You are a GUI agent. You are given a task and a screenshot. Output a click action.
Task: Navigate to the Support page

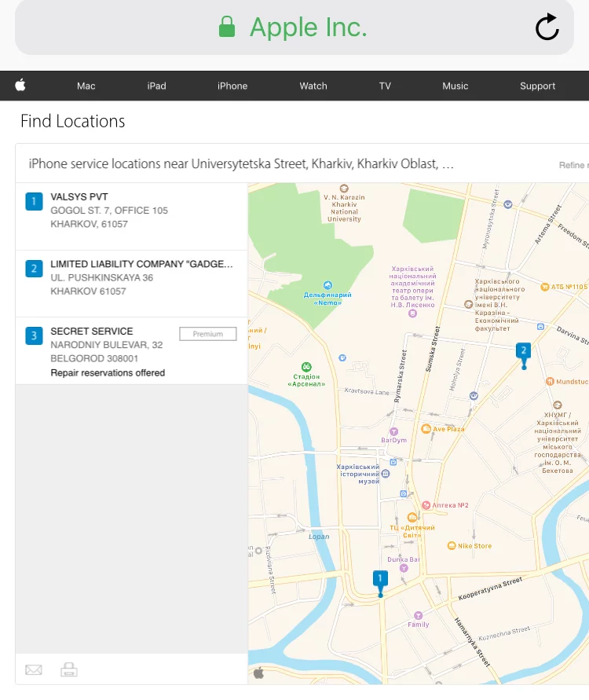click(x=537, y=86)
